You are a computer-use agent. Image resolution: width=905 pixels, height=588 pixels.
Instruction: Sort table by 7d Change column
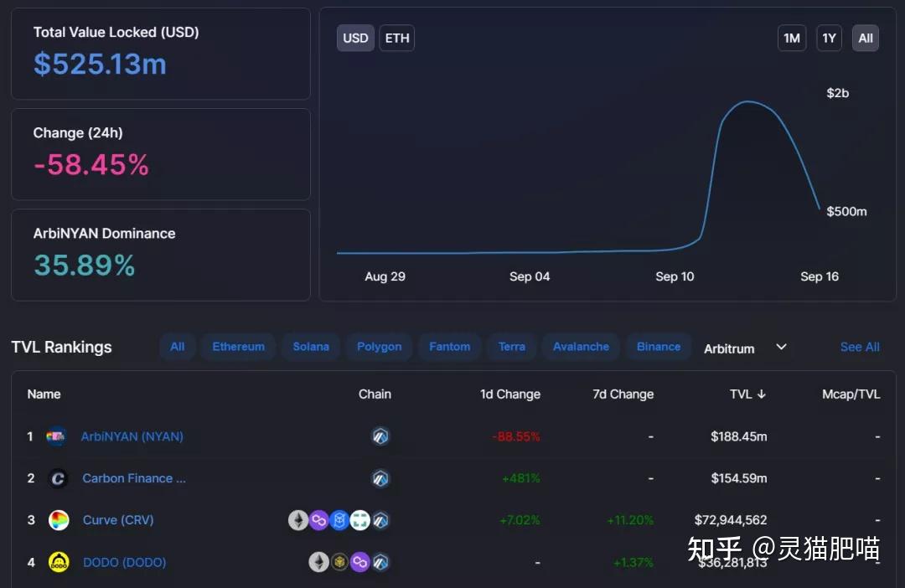point(623,395)
